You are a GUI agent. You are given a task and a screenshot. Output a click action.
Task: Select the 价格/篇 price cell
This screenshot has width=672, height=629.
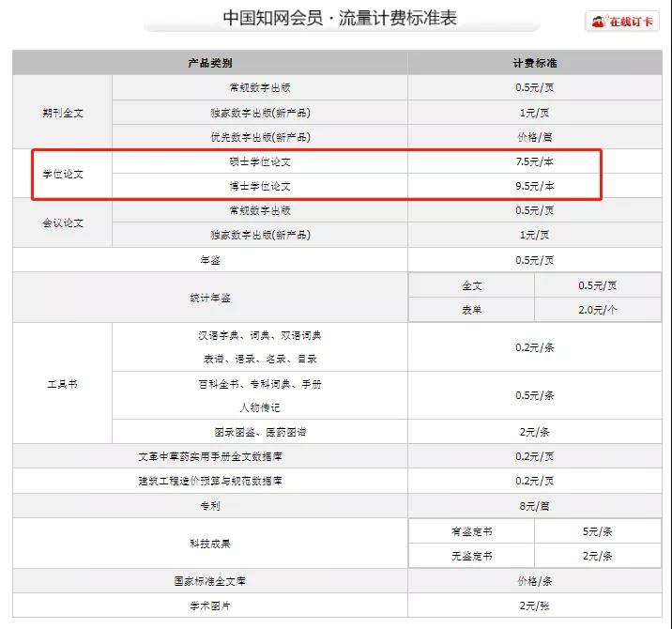[535, 137]
